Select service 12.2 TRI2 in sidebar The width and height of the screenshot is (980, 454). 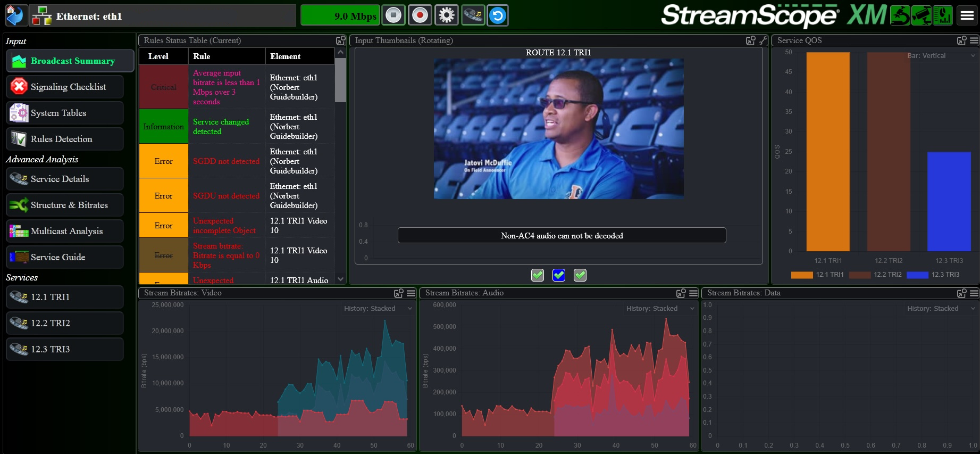click(65, 323)
